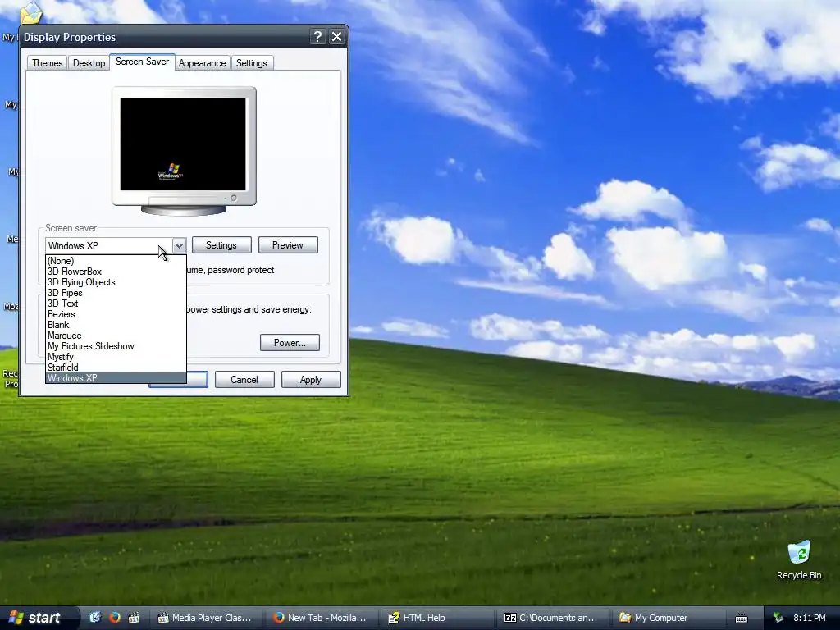This screenshot has width=840, height=630.
Task: Choose Mystify screen saver
Action: click(x=116, y=357)
